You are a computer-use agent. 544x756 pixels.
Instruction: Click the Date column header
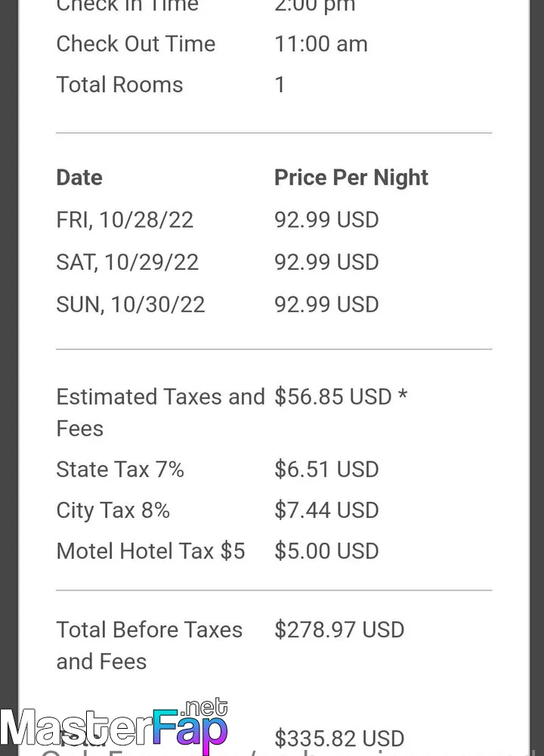79,178
